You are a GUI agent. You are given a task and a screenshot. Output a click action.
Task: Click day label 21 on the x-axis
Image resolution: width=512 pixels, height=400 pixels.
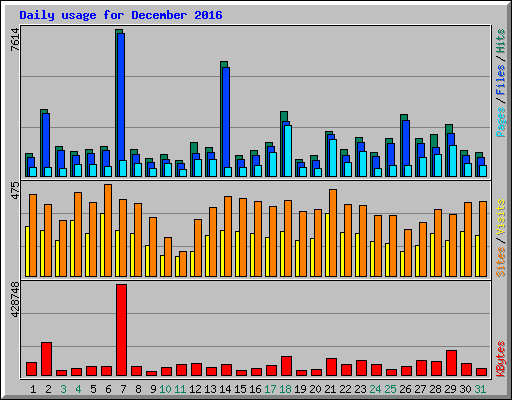(x=330, y=389)
